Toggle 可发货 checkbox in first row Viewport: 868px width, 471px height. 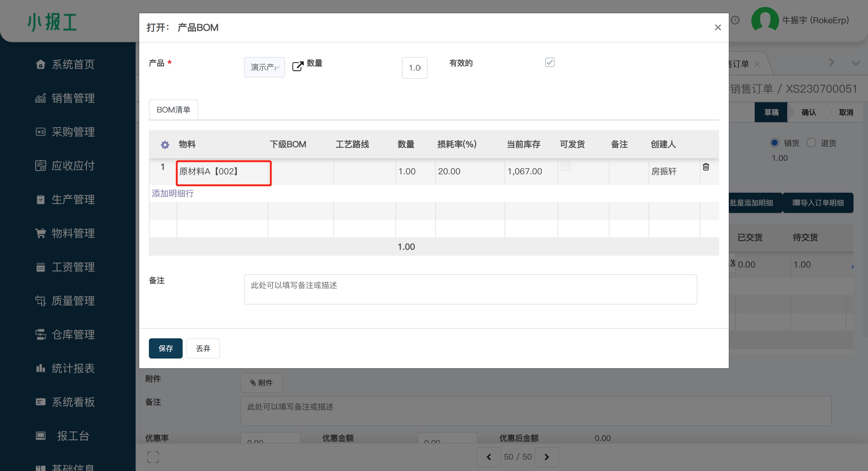coord(565,166)
